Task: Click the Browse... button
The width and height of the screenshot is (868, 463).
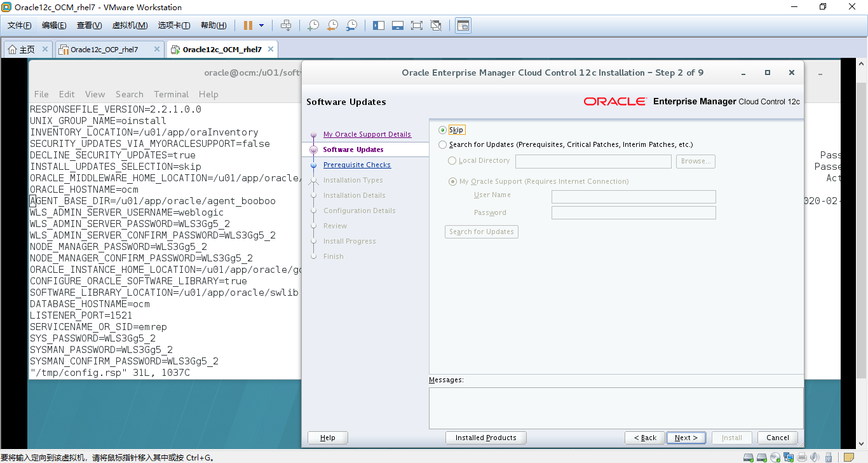Action: (696, 162)
